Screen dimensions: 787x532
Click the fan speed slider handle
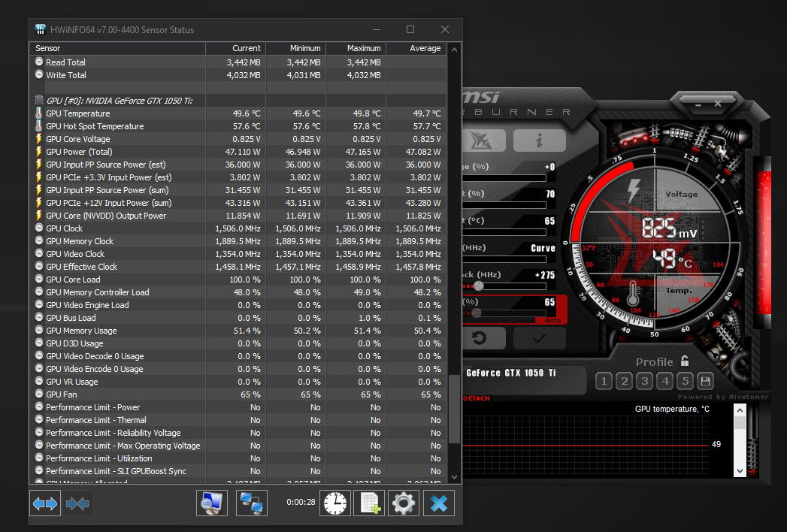pos(476,313)
